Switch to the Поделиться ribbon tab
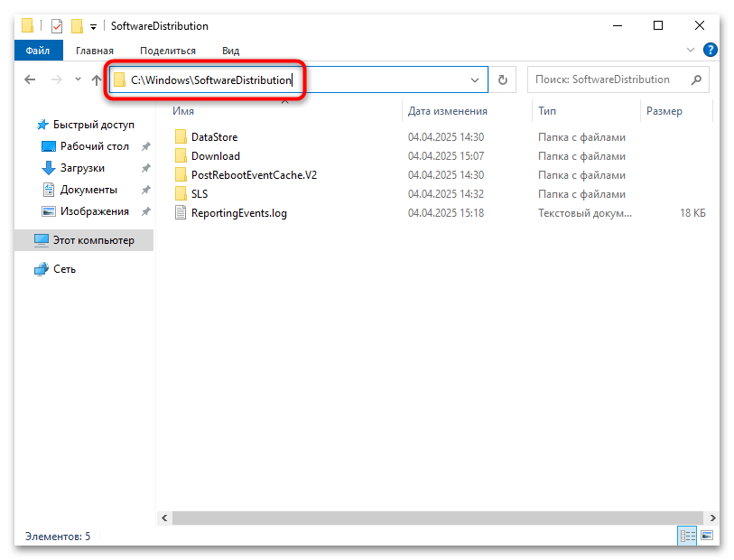This screenshot has height=560, width=734. [x=168, y=51]
